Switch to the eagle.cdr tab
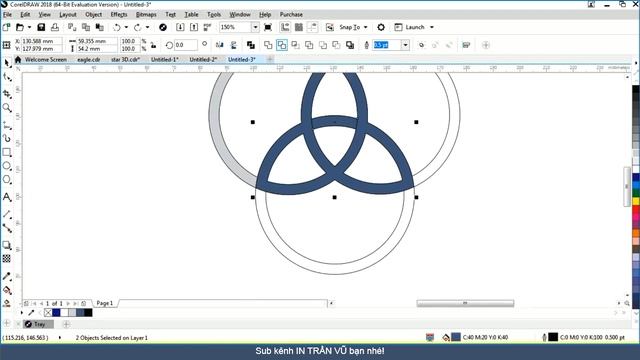 point(89,60)
